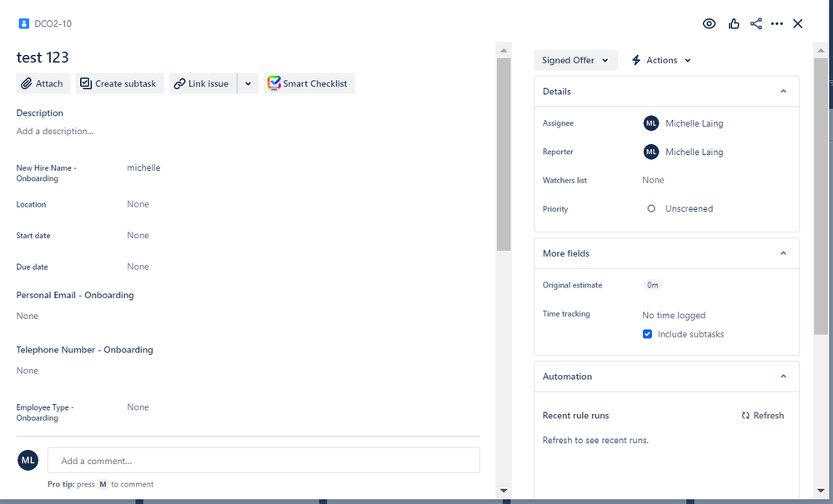
Task: Collapse the Details panel
Action: [x=782, y=91]
